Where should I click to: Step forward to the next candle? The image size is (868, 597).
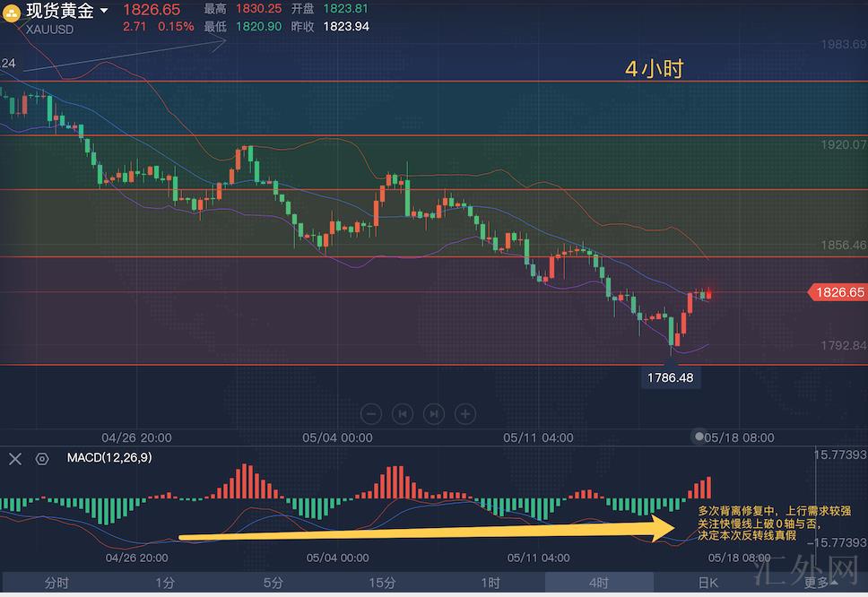pyautogui.click(x=434, y=413)
